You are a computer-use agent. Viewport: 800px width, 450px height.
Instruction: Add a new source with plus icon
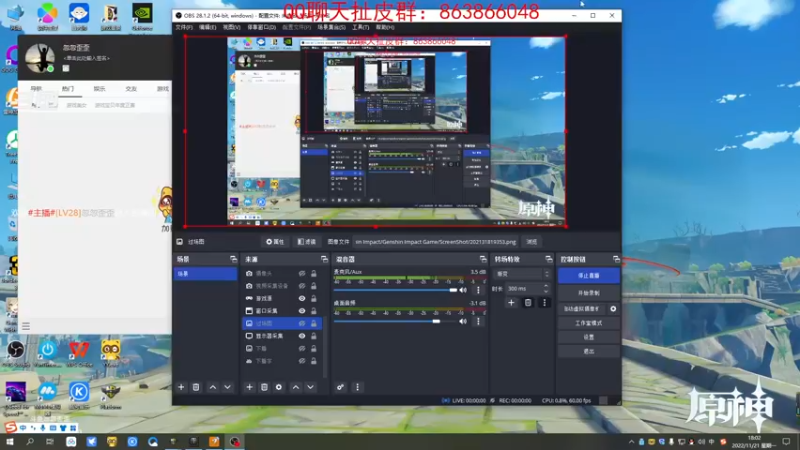249,387
